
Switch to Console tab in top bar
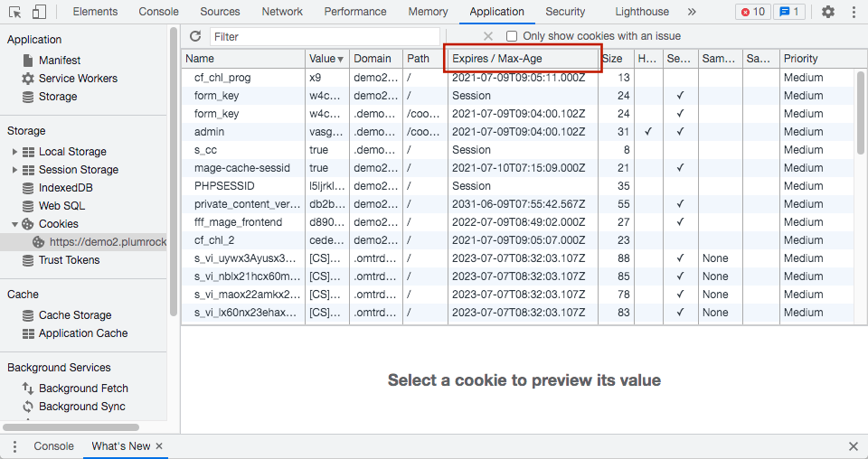[159, 12]
